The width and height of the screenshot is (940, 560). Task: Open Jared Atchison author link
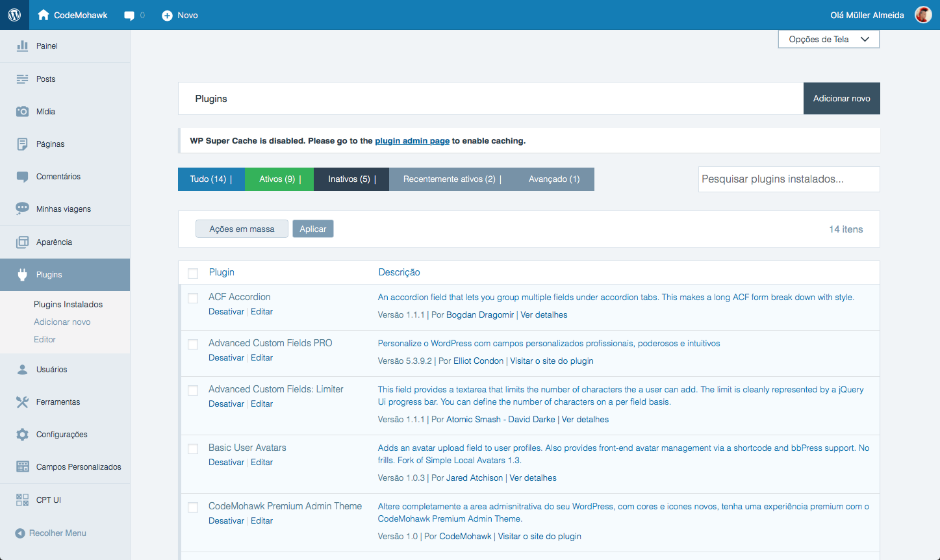pos(474,478)
